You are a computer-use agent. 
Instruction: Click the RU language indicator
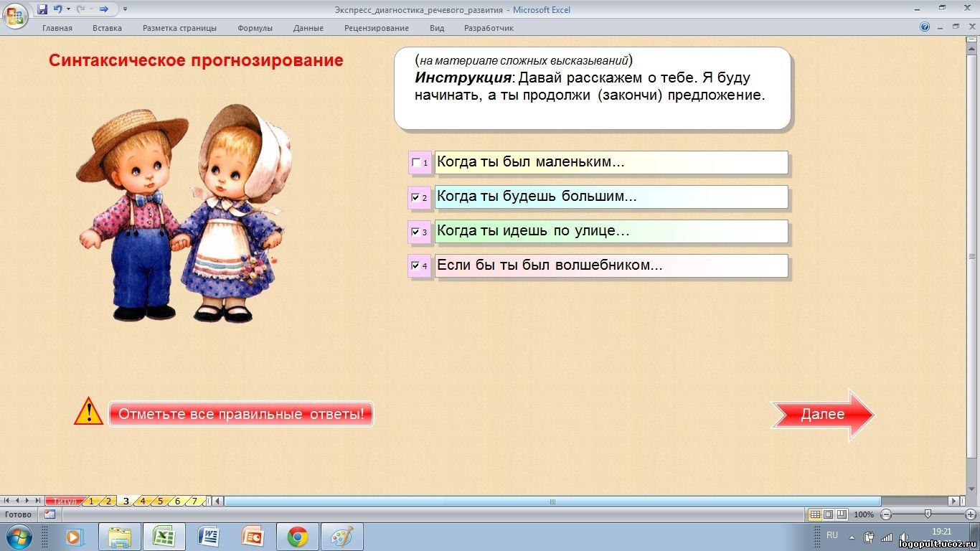coord(832,535)
